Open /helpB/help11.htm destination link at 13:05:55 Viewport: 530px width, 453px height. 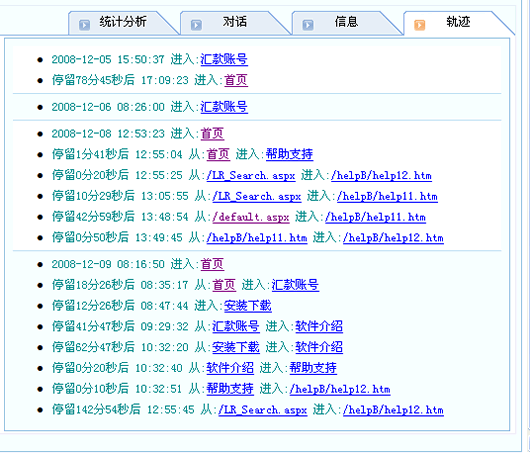click(387, 196)
